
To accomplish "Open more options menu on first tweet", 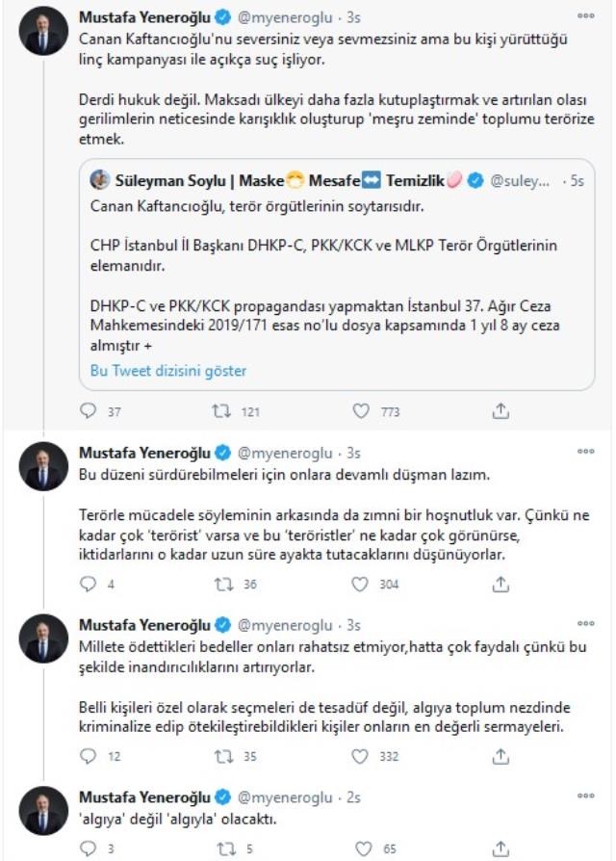I will tap(585, 16).
